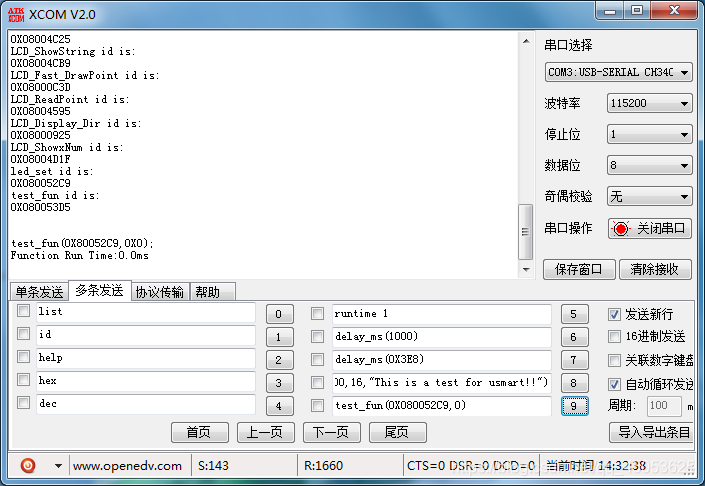This screenshot has height=486, width=705.
Task: Open the 波特率 115200 dropdown
Action: point(649,103)
